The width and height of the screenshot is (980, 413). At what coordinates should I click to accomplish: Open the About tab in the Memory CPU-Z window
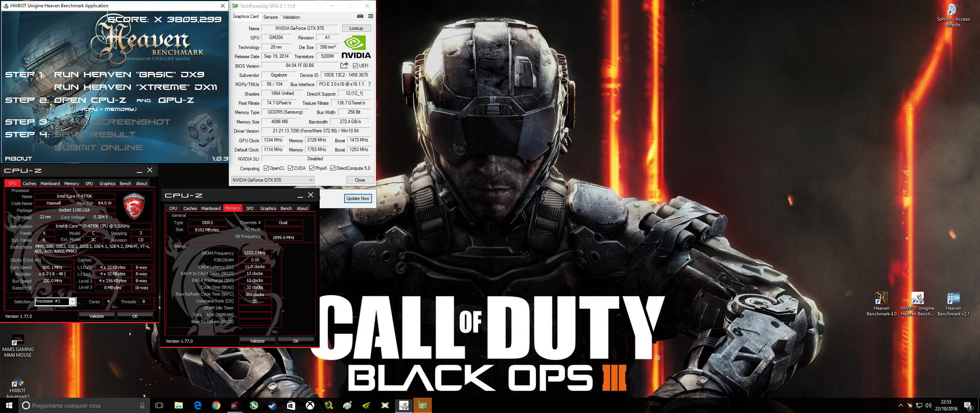point(302,208)
